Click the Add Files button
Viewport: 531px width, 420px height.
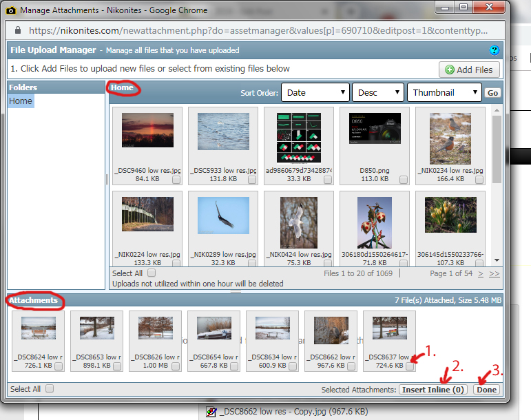(469, 70)
